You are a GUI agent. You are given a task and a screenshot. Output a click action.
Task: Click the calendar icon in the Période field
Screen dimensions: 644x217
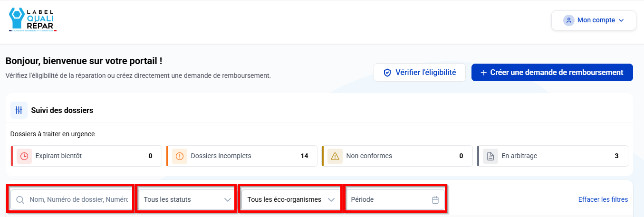tap(435, 200)
